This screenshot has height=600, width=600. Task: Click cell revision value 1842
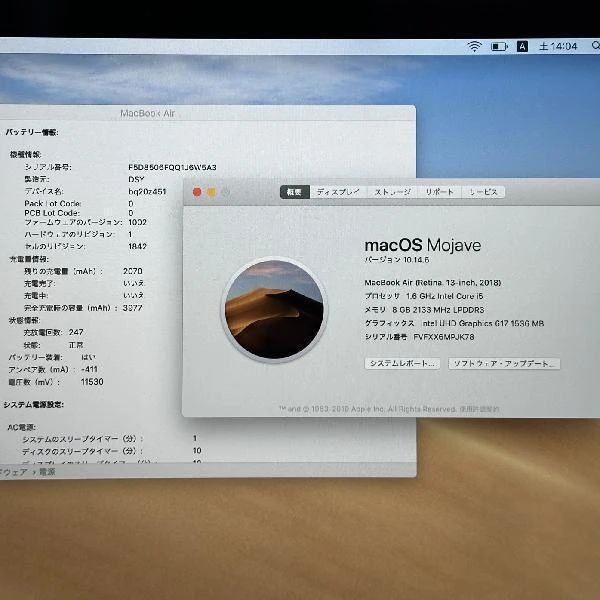pos(137,246)
